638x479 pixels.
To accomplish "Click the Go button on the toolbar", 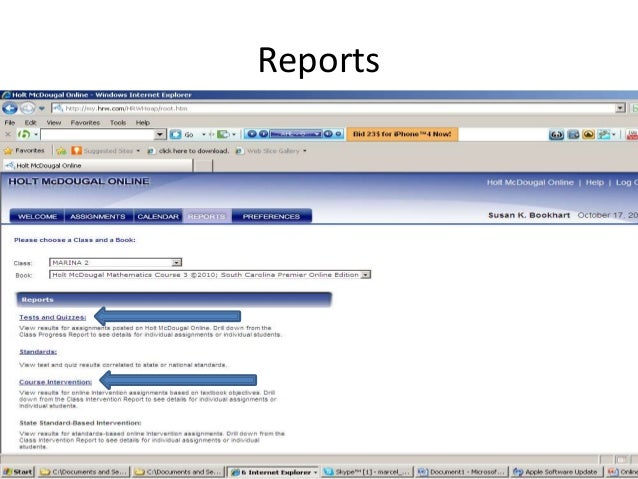I will (x=182, y=134).
